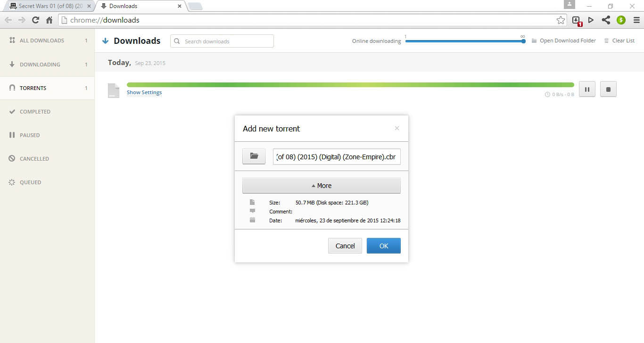
Task: Click Clear List
Action: pos(619,41)
